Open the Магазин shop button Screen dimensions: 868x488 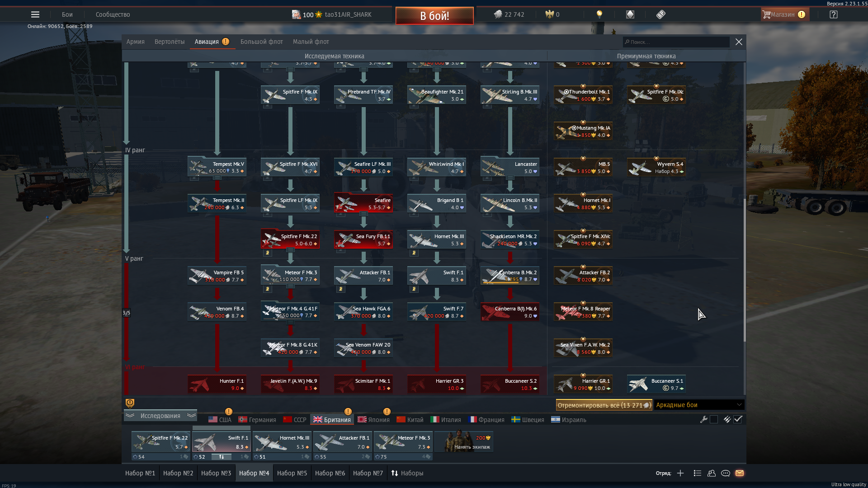[x=785, y=14]
